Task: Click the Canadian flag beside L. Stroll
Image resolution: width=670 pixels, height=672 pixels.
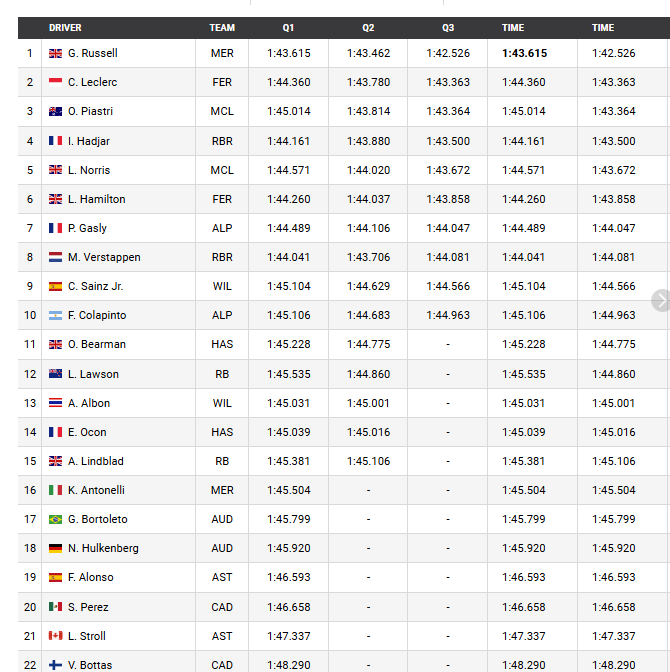Action: 55,636
